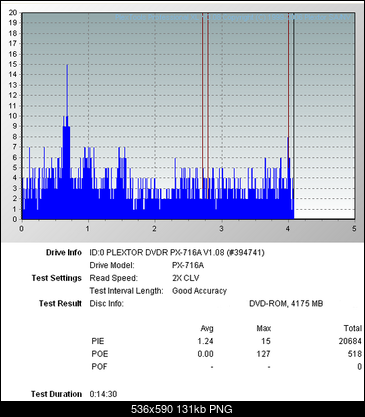Click the PIE total value '20684'
365x417 pixels.
click(x=351, y=341)
